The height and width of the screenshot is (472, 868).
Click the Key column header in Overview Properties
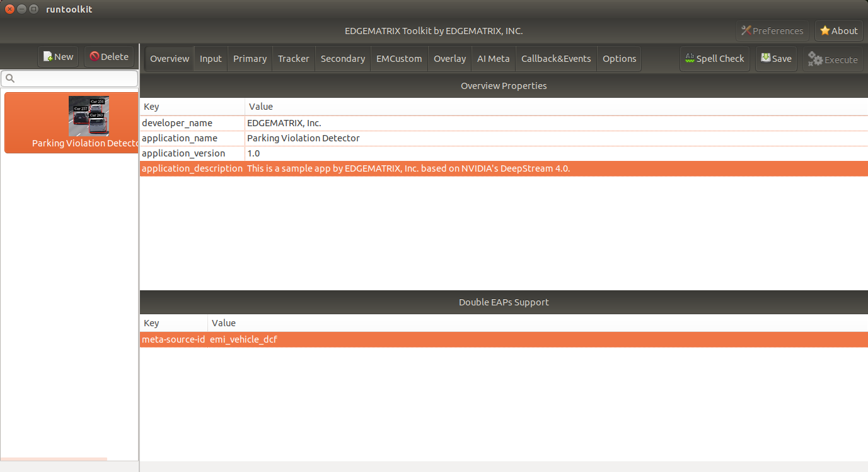tap(192, 107)
